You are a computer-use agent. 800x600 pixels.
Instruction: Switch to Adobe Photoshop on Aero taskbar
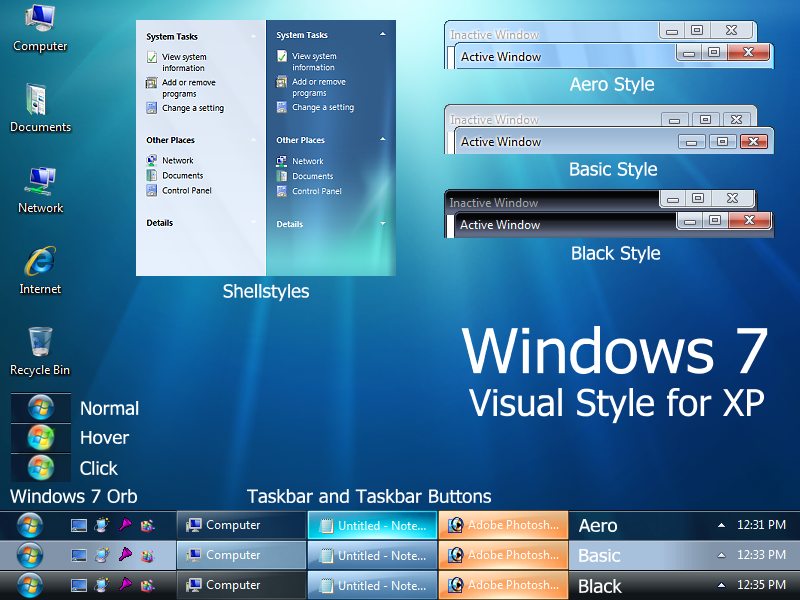click(x=504, y=525)
